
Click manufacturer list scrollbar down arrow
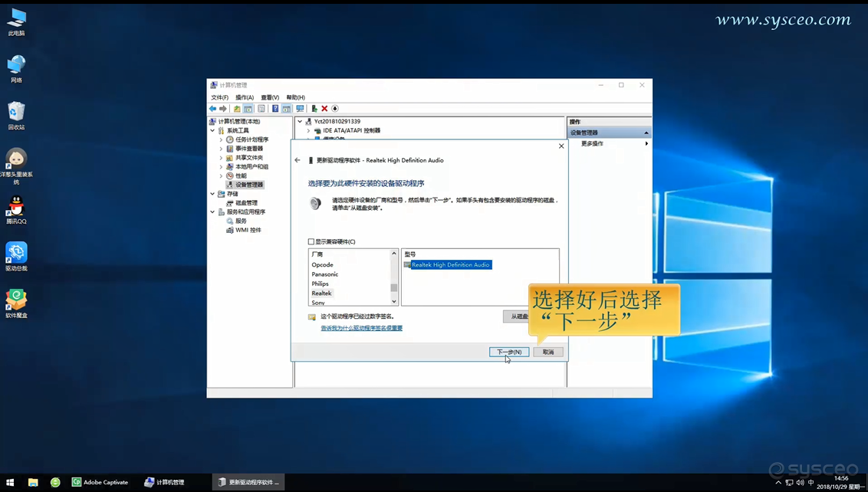(394, 301)
